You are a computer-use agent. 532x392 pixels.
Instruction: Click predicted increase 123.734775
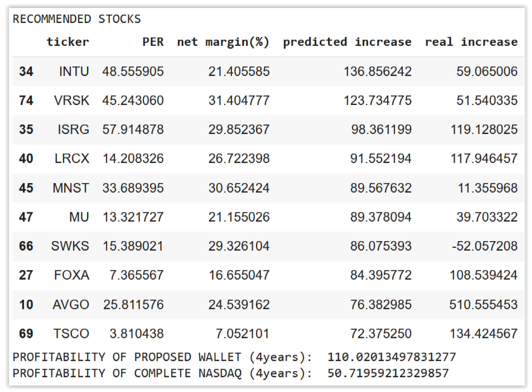click(378, 100)
